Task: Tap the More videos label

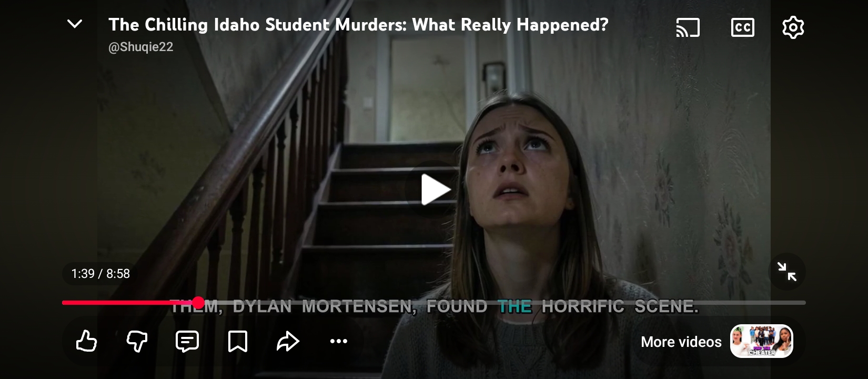Action: coord(681,342)
